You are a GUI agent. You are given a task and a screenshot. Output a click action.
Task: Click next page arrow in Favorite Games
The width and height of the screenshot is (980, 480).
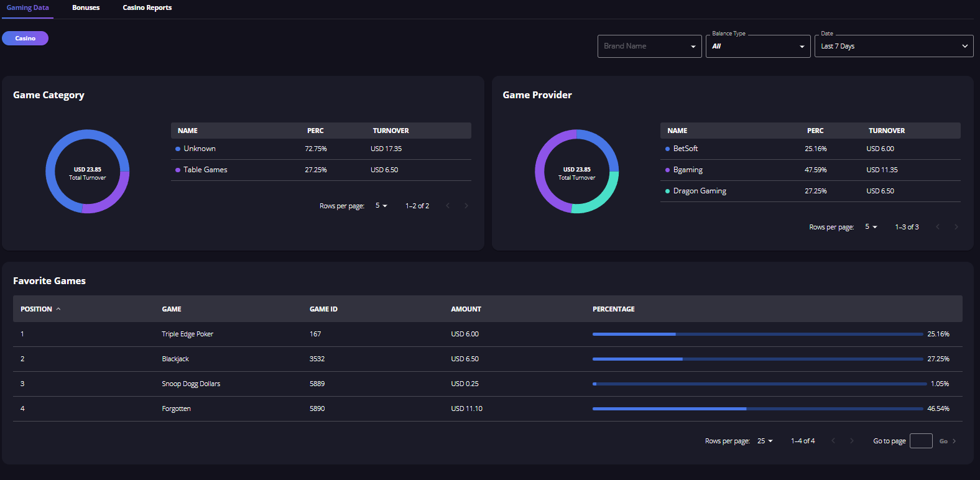click(852, 441)
